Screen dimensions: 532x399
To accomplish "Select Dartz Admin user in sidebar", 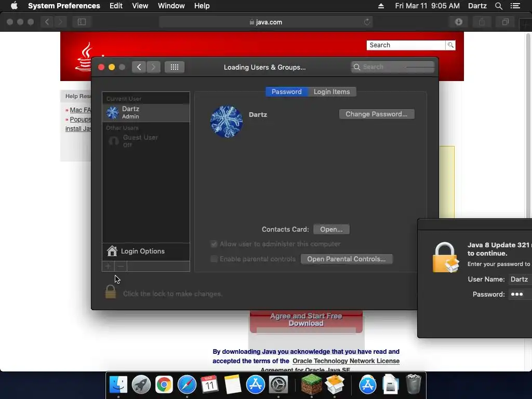I will pyautogui.click(x=146, y=113).
